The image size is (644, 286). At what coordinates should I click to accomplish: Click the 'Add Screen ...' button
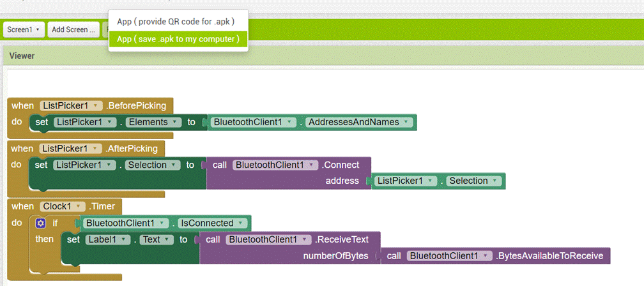(x=73, y=29)
